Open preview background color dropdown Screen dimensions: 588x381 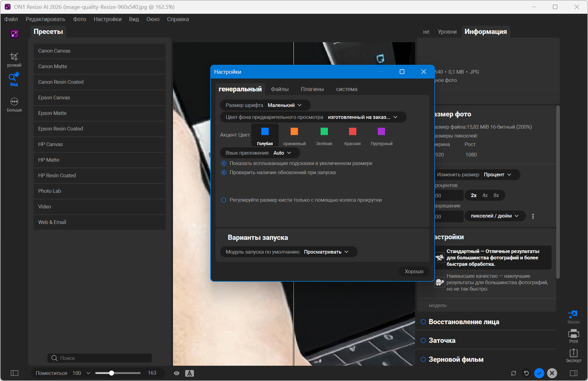pyautogui.click(x=313, y=117)
